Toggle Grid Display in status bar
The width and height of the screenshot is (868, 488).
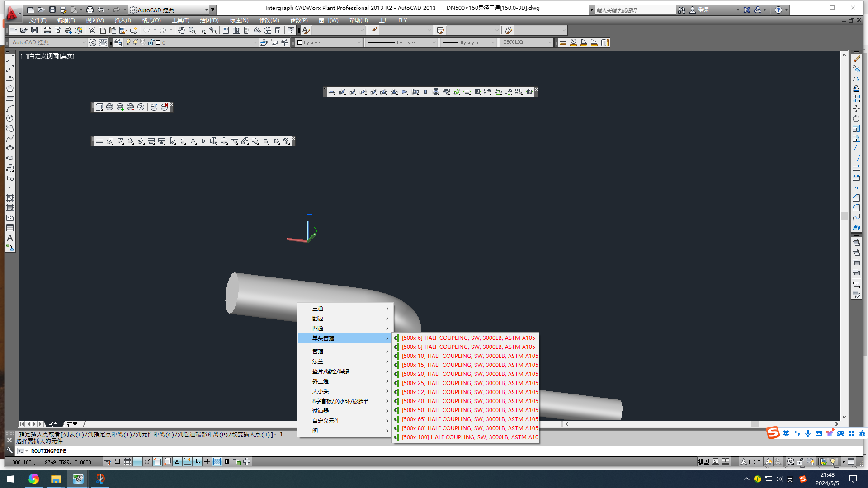[127, 462]
